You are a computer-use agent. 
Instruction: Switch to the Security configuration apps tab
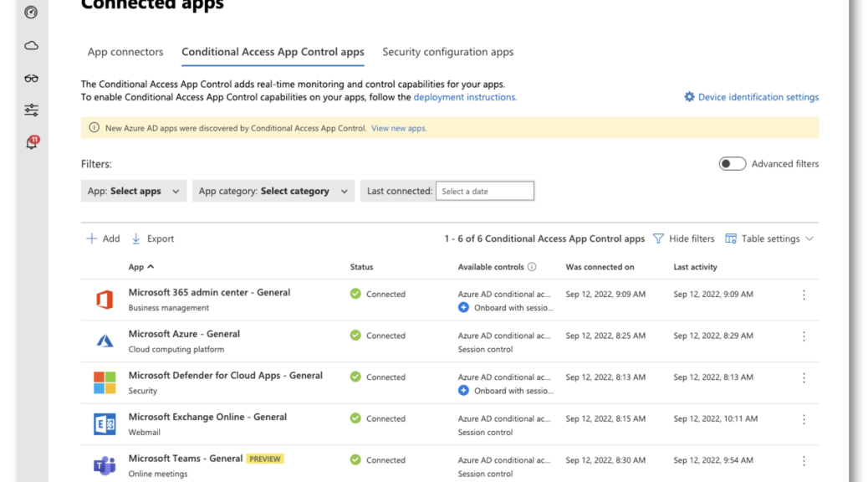click(x=448, y=52)
